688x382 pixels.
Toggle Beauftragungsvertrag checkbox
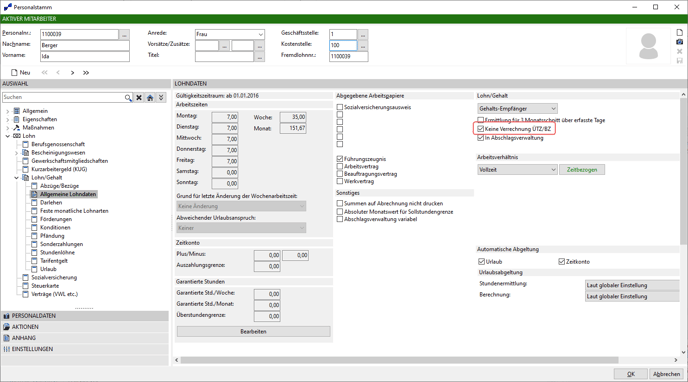click(340, 174)
